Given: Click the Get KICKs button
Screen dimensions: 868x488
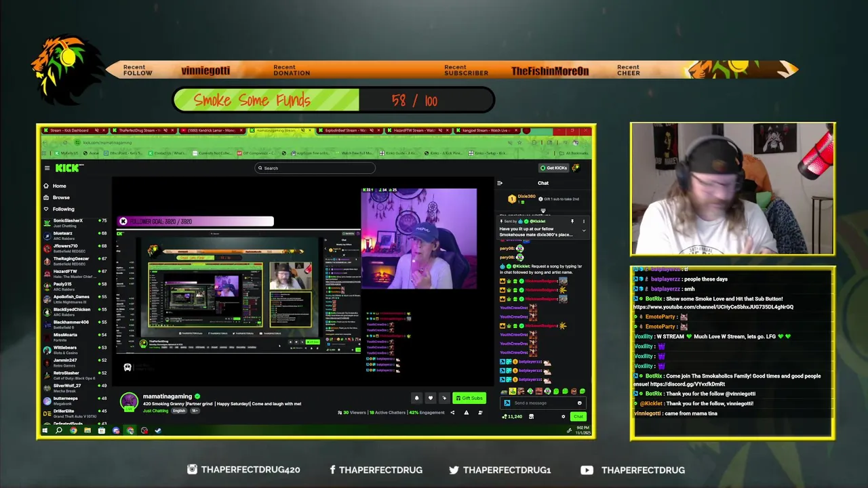Looking at the screenshot, I should [553, 168].
